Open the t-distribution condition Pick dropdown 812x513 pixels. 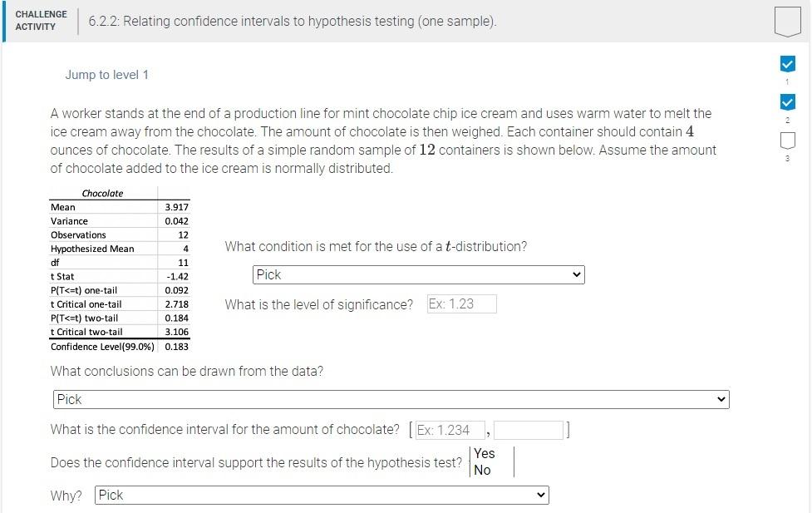[x=418, y=274]
